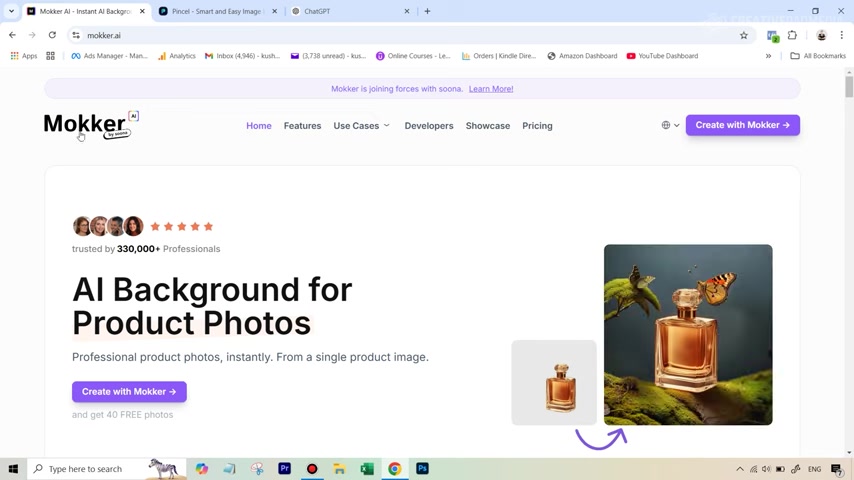Switch to the Pincel browser tab
Image resolution: width=854 pixels, height=480 pixels.
pos(218,11)
